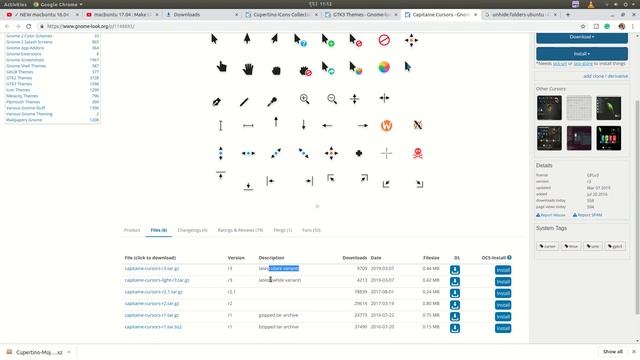Viewport: 640px width, 360px height.
Task: Click Install button for capitaine-cursors-r1.tar.gz
Action: point(503,317)
